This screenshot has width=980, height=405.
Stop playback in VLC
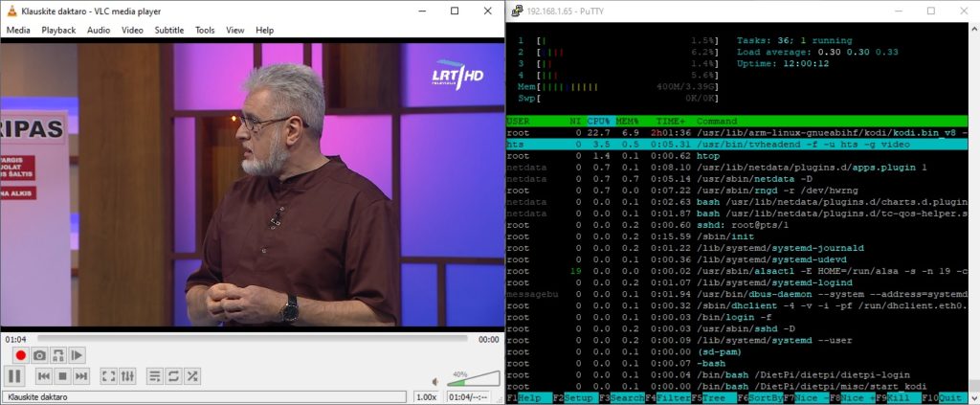pyautogui.click(x=62, y=376)
